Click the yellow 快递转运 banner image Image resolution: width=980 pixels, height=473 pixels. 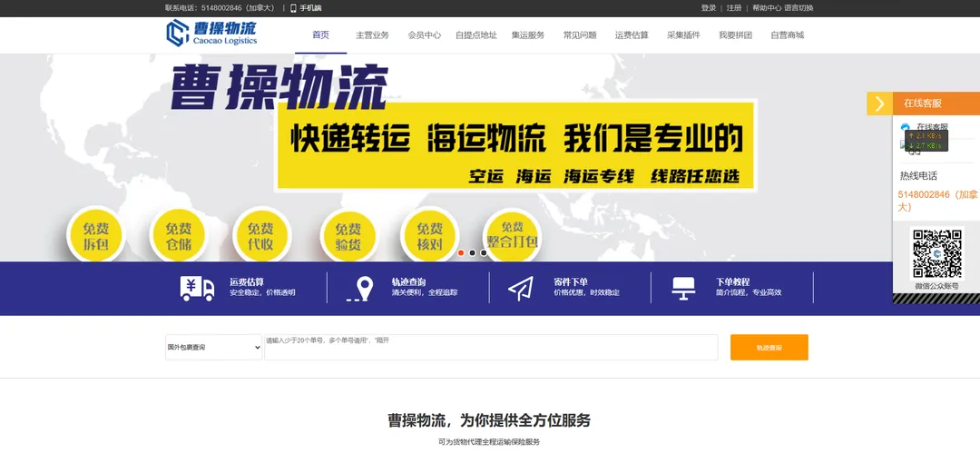coord(515,144)
